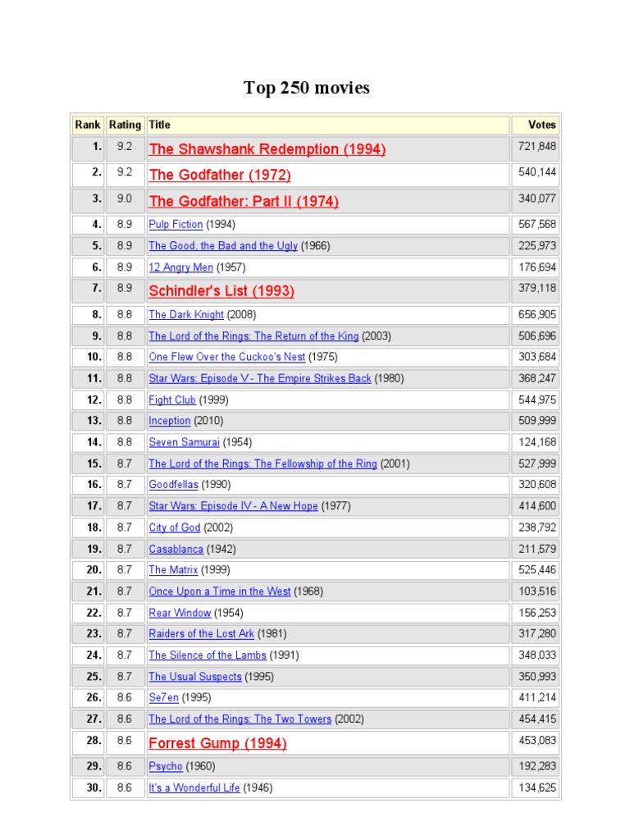
Task: Click the vote count 656,905
Action: point(536,314)
